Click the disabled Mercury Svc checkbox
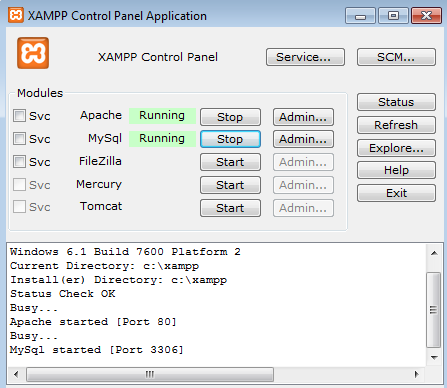 point(19,184)
